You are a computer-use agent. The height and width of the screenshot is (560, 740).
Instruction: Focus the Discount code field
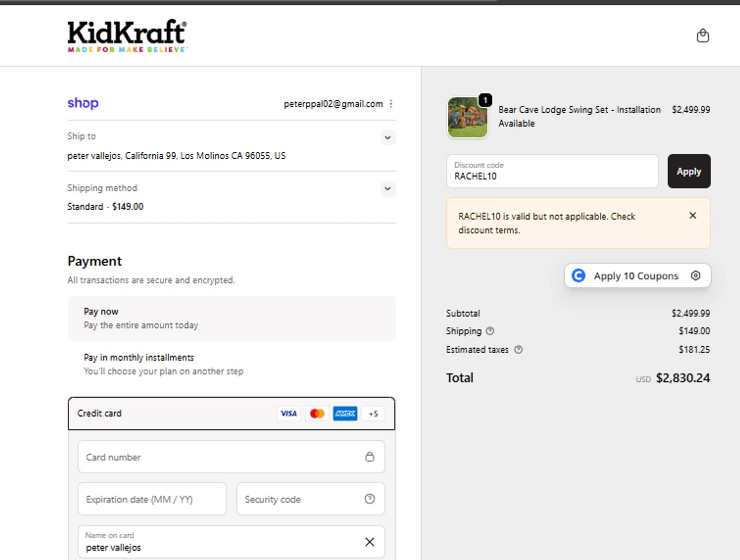tap(552, 171)
